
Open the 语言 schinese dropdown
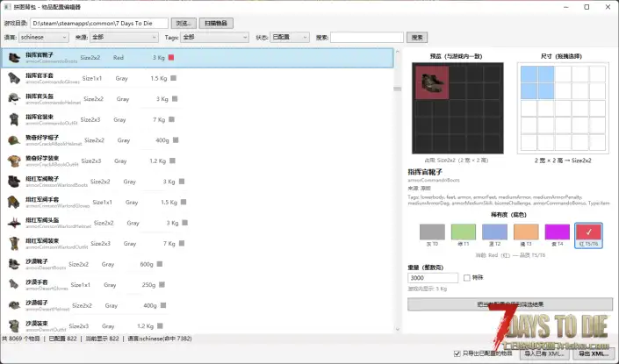(x=43, y=37)
